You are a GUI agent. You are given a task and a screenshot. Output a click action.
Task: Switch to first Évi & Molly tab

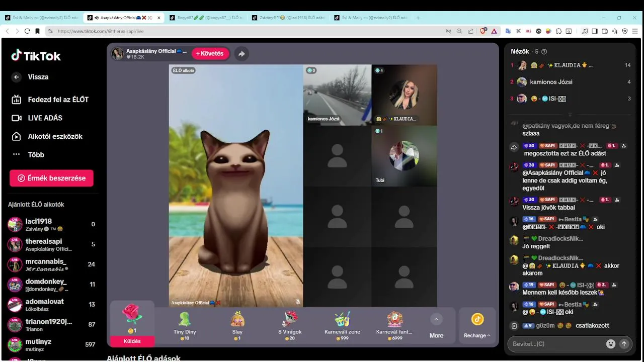pyautogui.click(x=41, y=18)
